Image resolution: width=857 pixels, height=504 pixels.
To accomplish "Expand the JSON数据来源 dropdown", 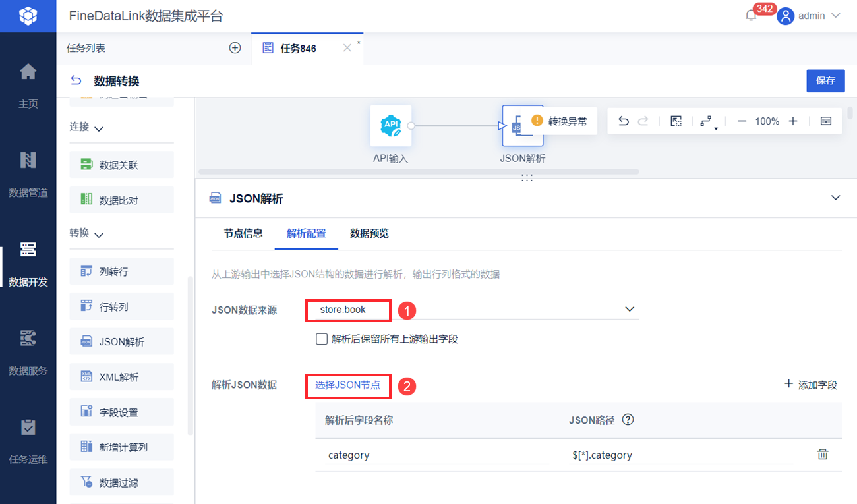I will pyautogui.click(x=630, y=309).
